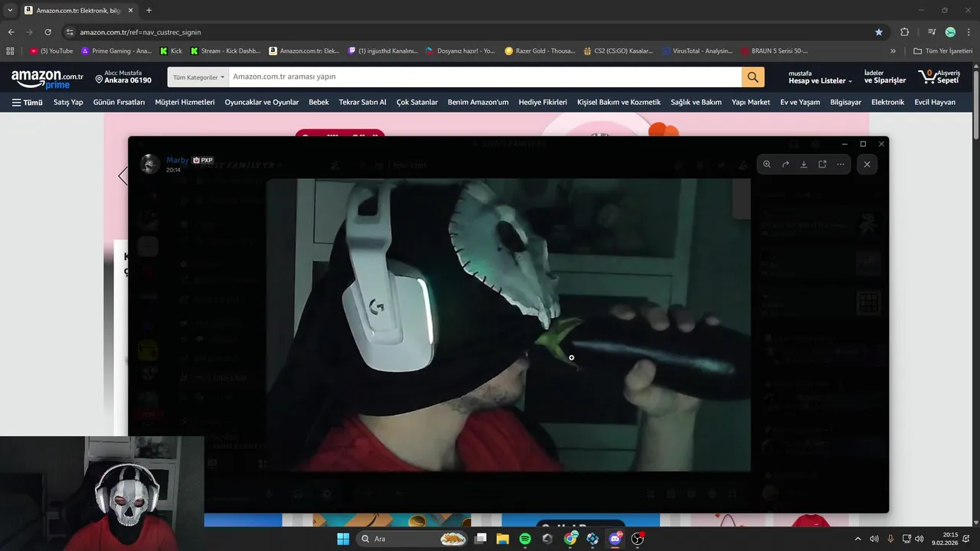The height and width of the screenshot is (551, 980).
Task: Open Kişisel Bakım ve Kozmetik
Action: point(619,102)
